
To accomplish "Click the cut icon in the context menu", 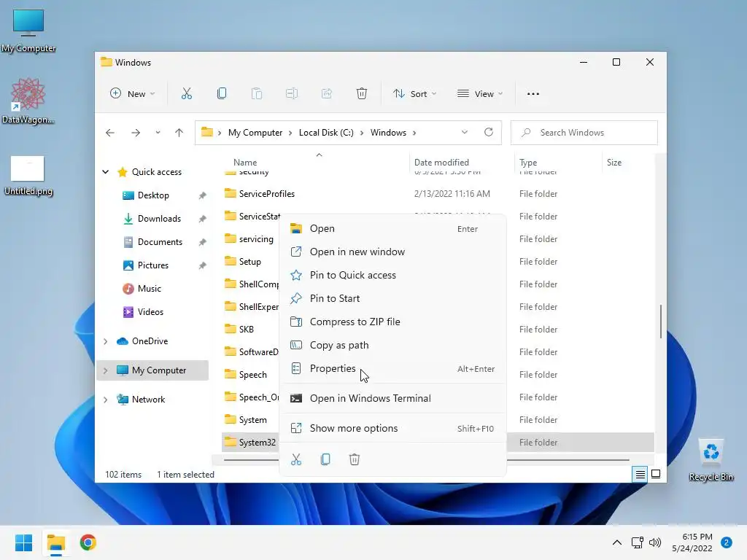I will pos(296,459).
